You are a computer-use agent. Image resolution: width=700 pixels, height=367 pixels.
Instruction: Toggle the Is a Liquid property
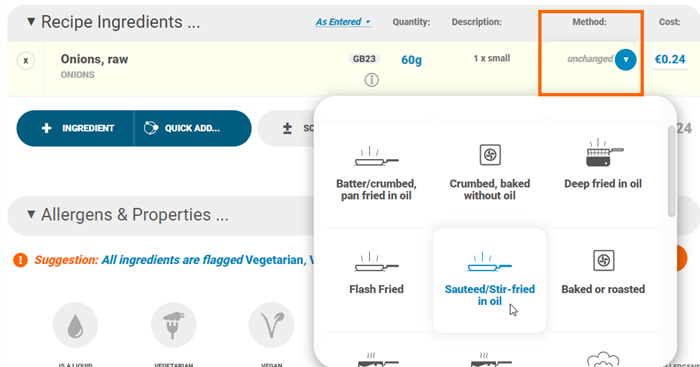click(x=75, y=325)
